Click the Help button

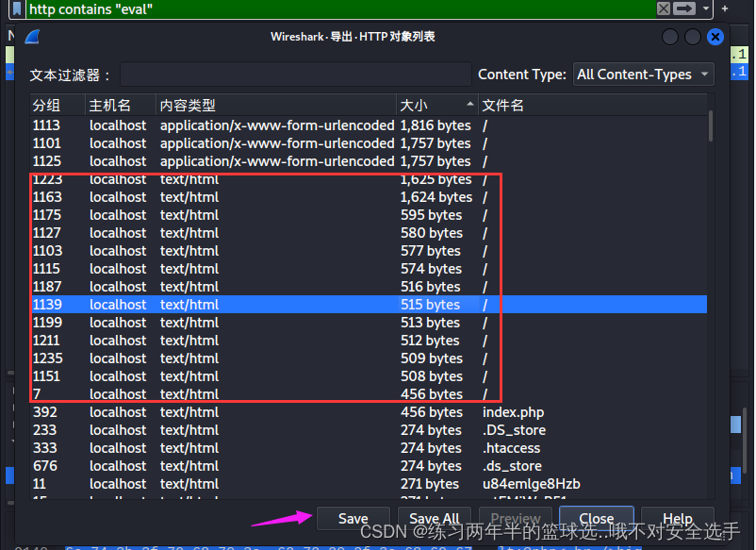click(677, 519)
